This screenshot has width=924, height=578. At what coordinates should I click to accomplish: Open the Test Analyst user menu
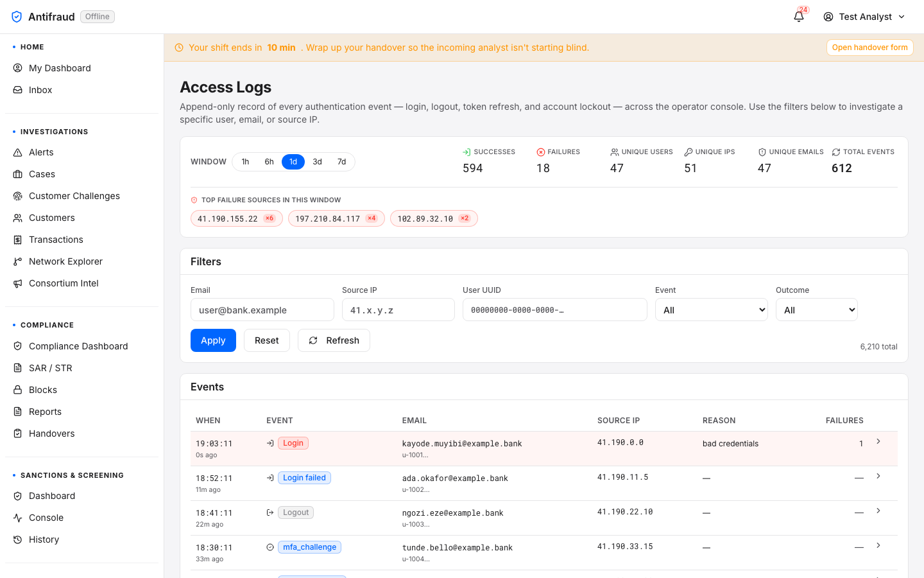coord(864,17)
